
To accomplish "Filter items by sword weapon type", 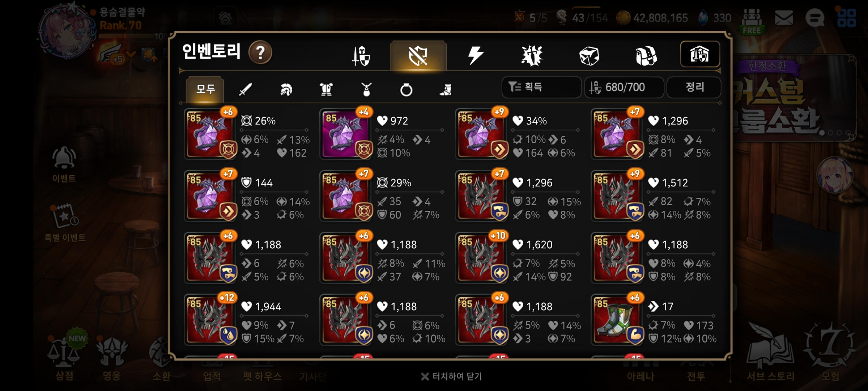I will (246, 89).
